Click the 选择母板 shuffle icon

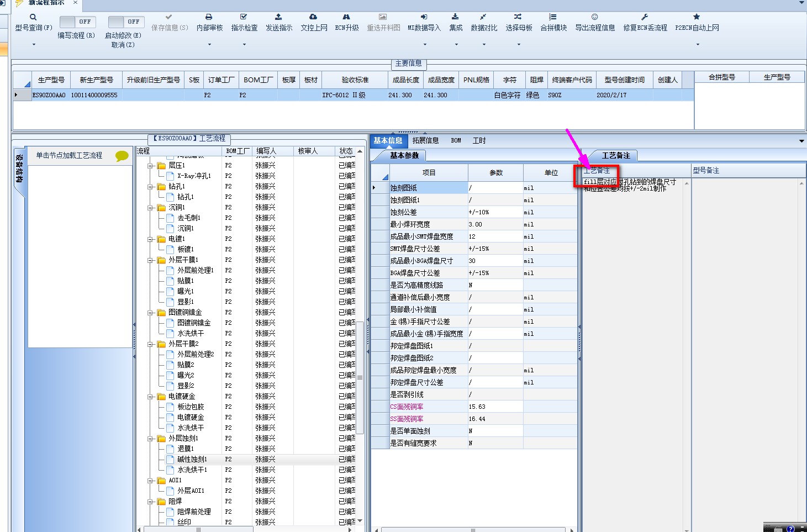[518, 17]
